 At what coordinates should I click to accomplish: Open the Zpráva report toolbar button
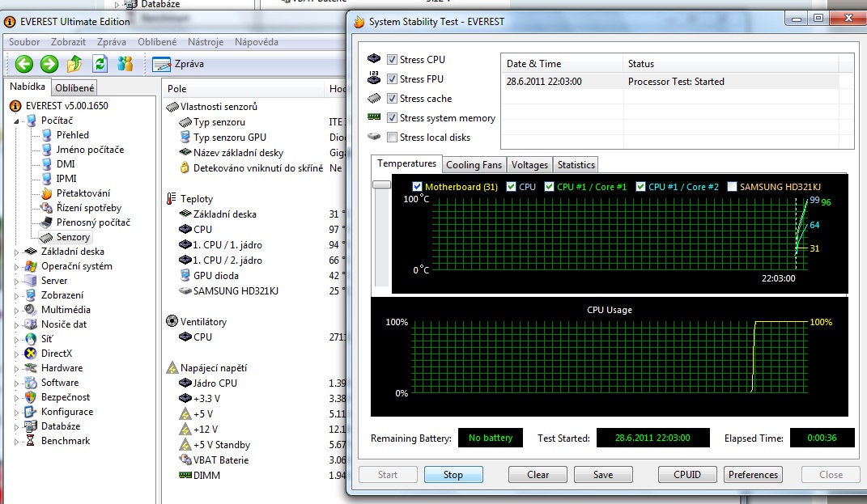pyautogui.click(x=178, y=64)
